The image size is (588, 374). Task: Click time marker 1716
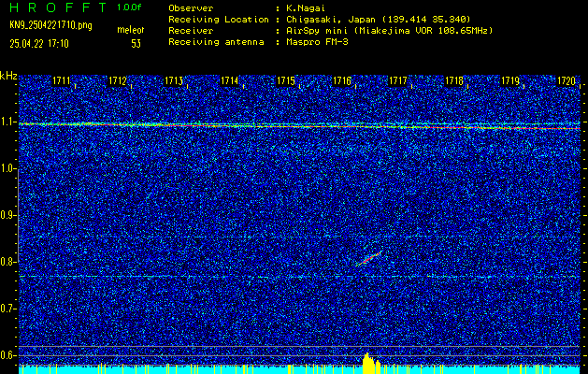(342, 80)
